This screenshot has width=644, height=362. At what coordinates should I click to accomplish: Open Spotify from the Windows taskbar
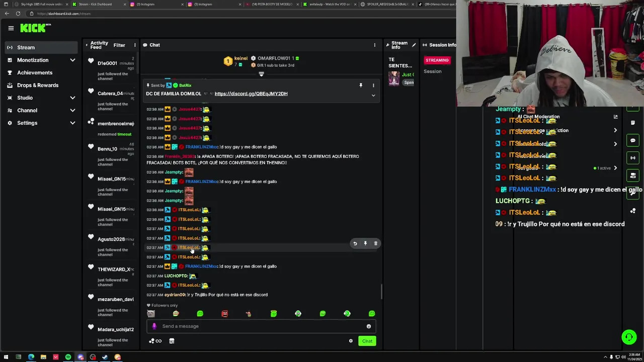coord(68,357)
